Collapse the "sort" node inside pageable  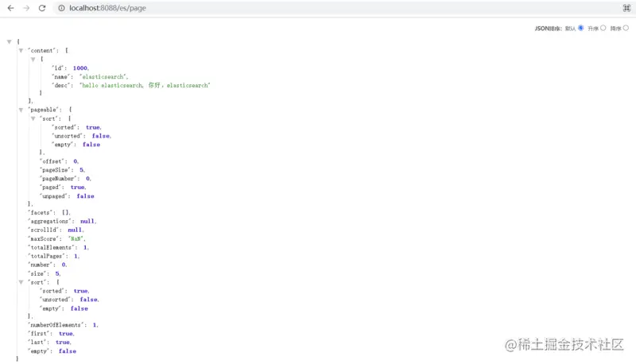[33, 118]
